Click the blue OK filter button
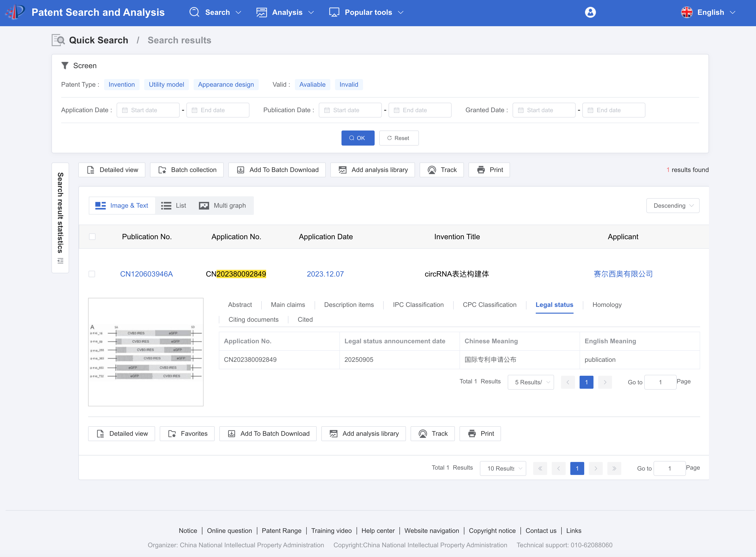Screen dimensions: 756x557 tap(357, 138)
